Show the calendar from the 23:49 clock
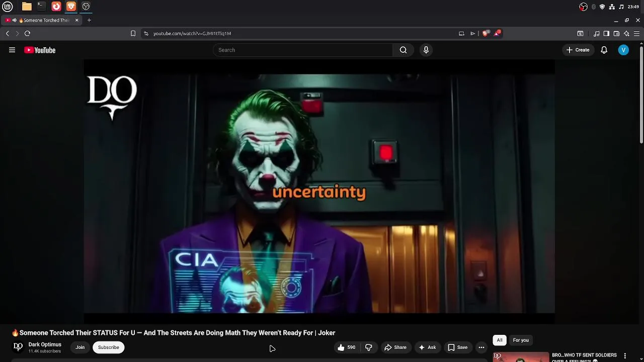The height and width of the screenshot is (362, 644). (x=633, y=7)
